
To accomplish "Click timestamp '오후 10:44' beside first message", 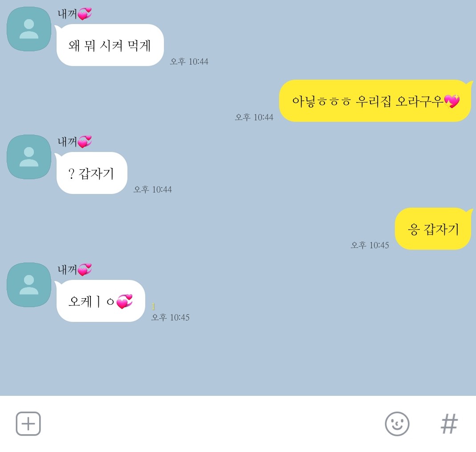I will click(x=189, y=62).
